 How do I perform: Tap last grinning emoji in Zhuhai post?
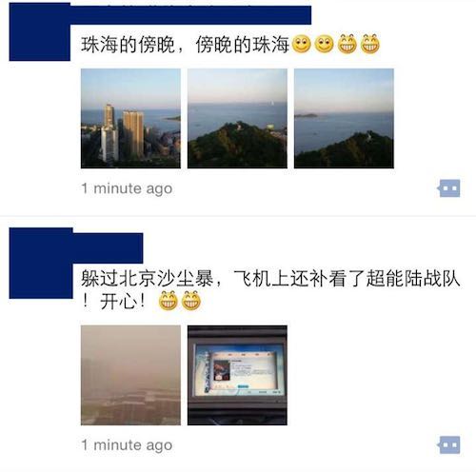click(x=370, y=44)
